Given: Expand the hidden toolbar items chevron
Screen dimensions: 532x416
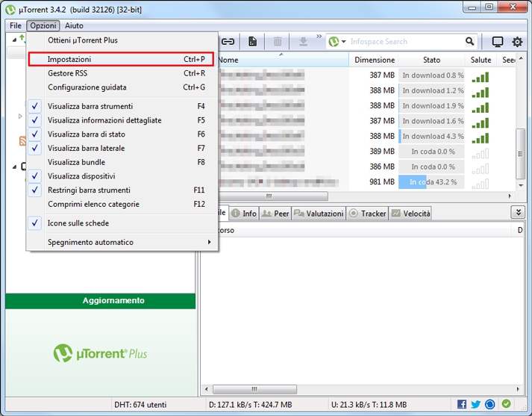Looking at the screenshot, I should click(x=319, y=37).
